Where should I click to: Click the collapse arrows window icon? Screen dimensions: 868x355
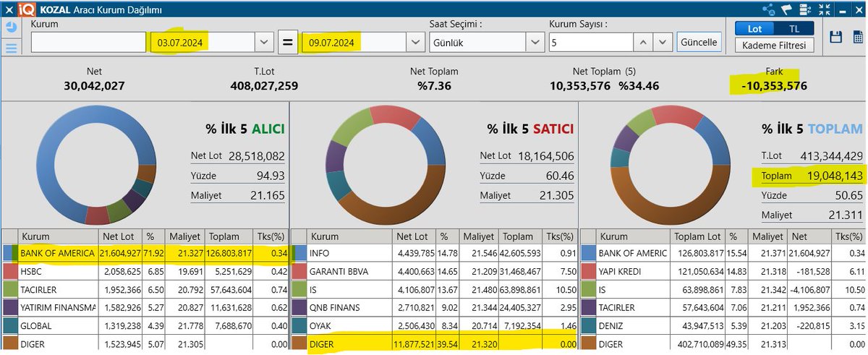[x=824, y=9]
